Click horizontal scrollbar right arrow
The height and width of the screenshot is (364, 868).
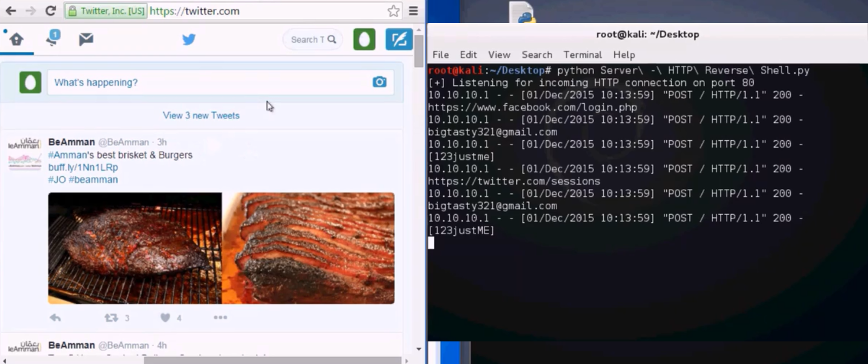pos(407,360)
